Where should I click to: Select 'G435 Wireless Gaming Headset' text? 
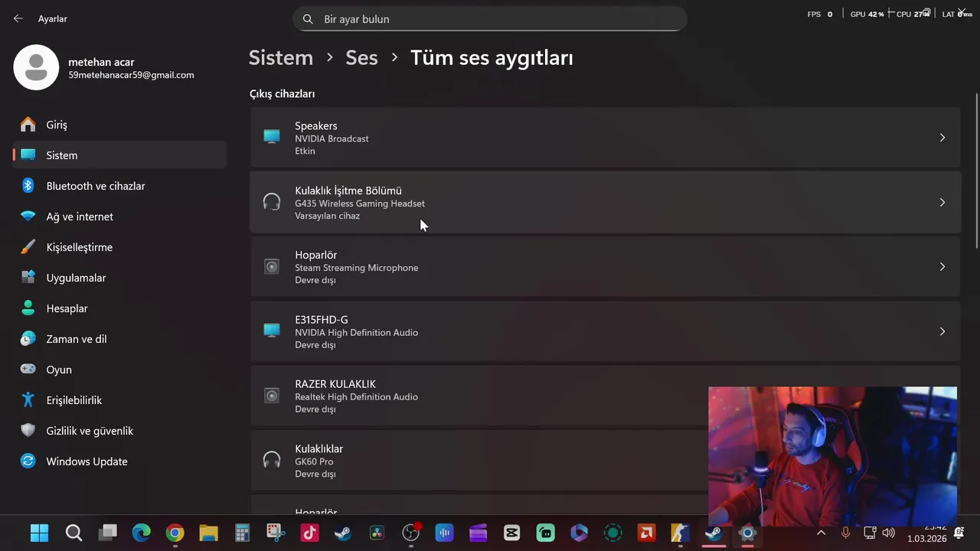360,204
